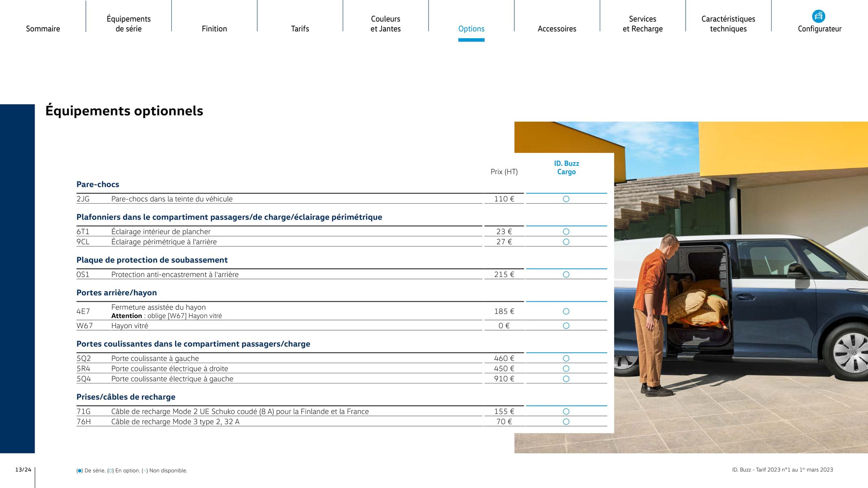Select option circle for 0S1 Protection anti-encastrement
Image resolution: width=868 pixels, height=488 pixels.
[x=566, y=274]
